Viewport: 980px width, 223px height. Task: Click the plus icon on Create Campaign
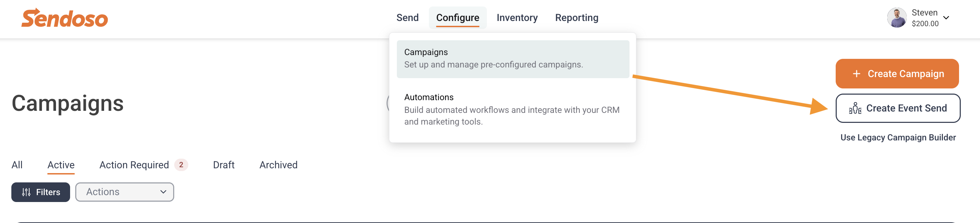click(856, 74)
